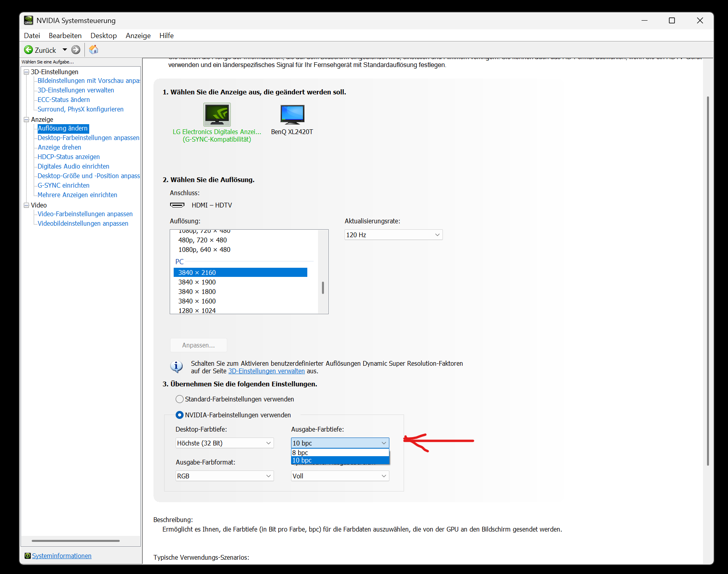The height and width of the screenshot is (574, 728).
Task: Select resolution 3840 × 2160
Action: click(240, 273)
